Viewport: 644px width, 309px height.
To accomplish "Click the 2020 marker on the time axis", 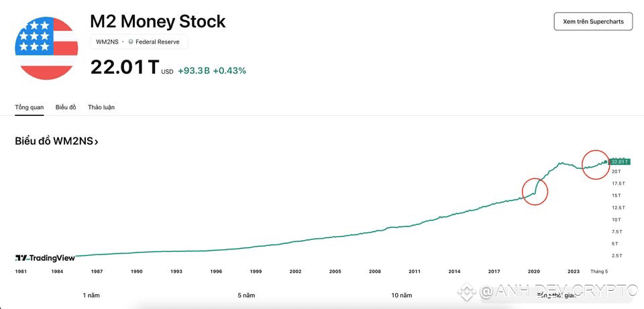I will pyautogui.click(x=534, y=271).
